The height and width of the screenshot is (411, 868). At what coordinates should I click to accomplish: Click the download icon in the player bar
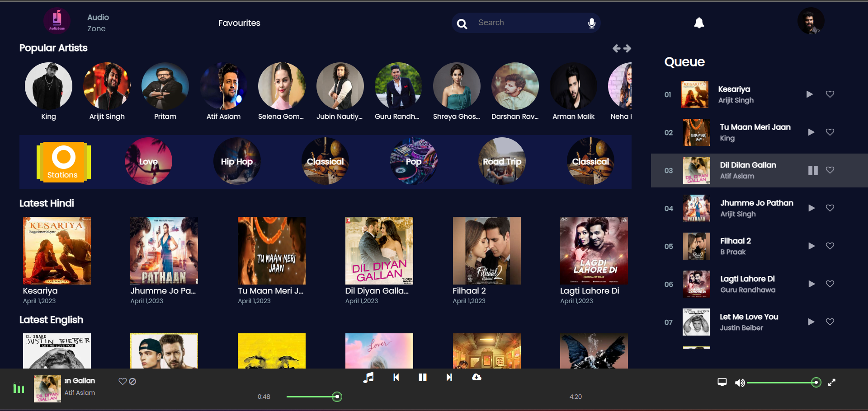click(x=476, y=378)
